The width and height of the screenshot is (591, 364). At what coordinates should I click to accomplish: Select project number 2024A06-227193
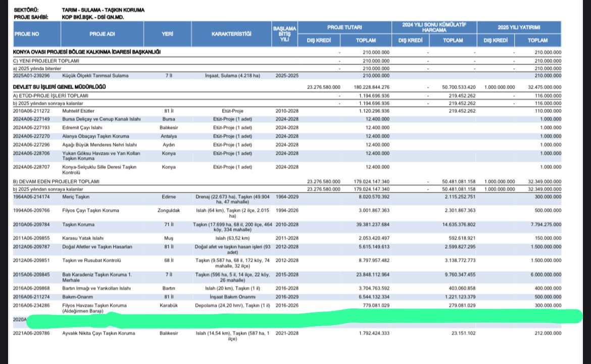pyautogui.click(x=31, y=128)
